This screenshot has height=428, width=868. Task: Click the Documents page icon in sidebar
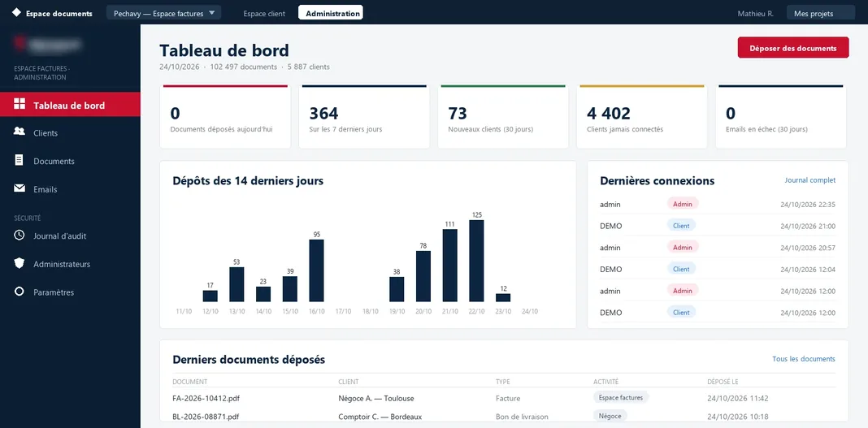click(20, 160)
